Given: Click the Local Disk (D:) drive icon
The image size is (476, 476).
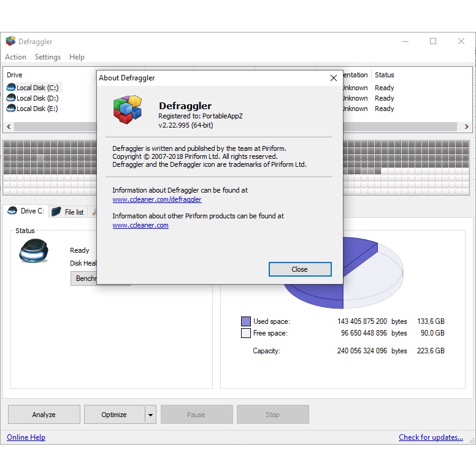Looking at the screenshot, I should [10, 98].
